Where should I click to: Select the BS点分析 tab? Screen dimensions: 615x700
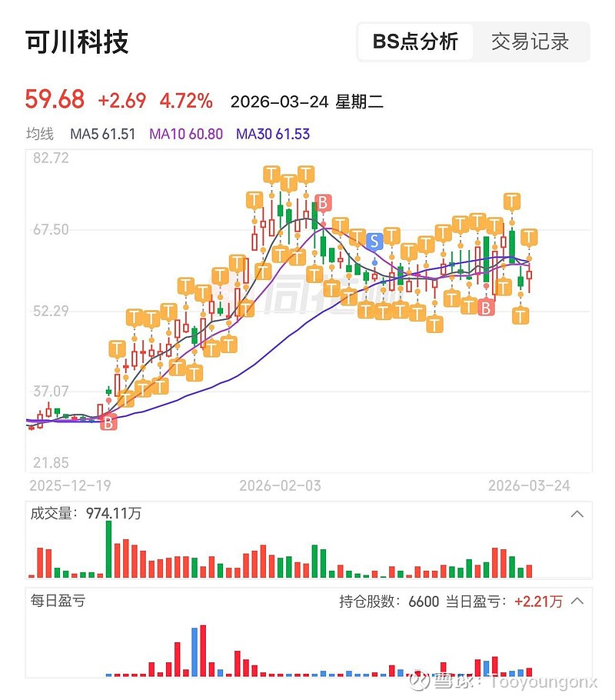416,43
